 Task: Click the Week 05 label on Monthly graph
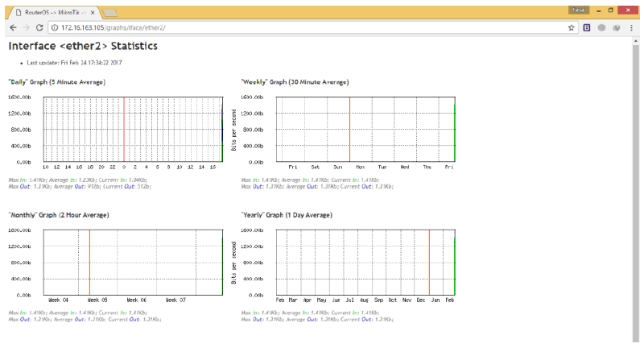pos(97,300)
